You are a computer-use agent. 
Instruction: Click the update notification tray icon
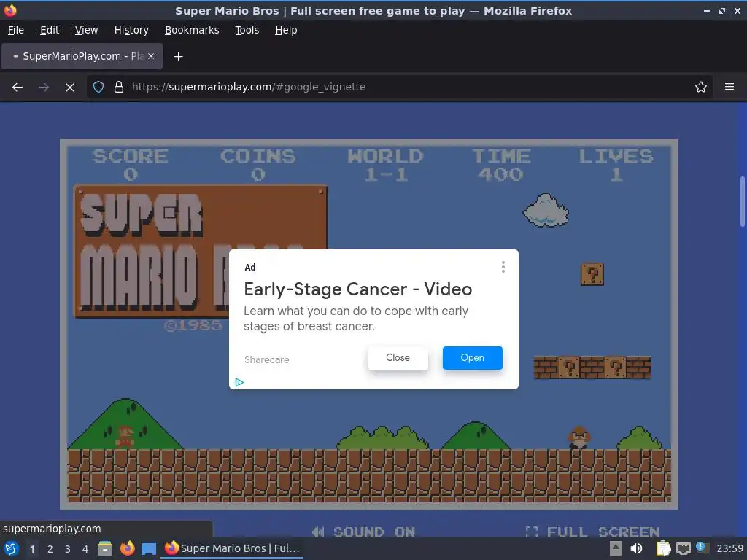pyautogui.click(x=702, y=548)
